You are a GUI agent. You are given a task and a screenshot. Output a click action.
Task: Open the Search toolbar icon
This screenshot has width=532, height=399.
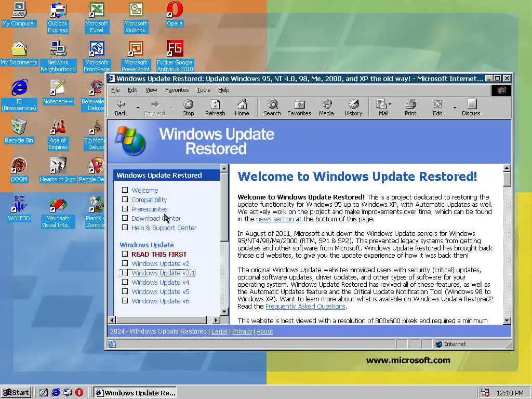click(x=272, y=108)
